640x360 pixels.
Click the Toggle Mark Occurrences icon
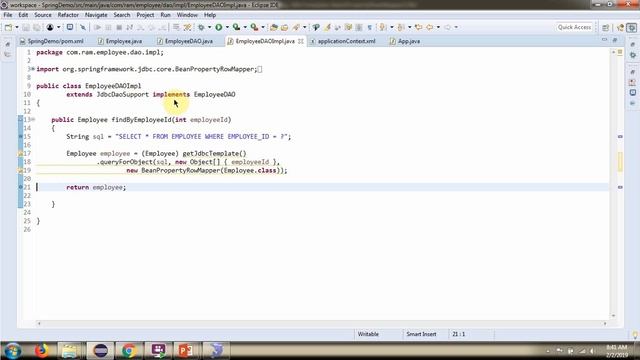(327, 27)
